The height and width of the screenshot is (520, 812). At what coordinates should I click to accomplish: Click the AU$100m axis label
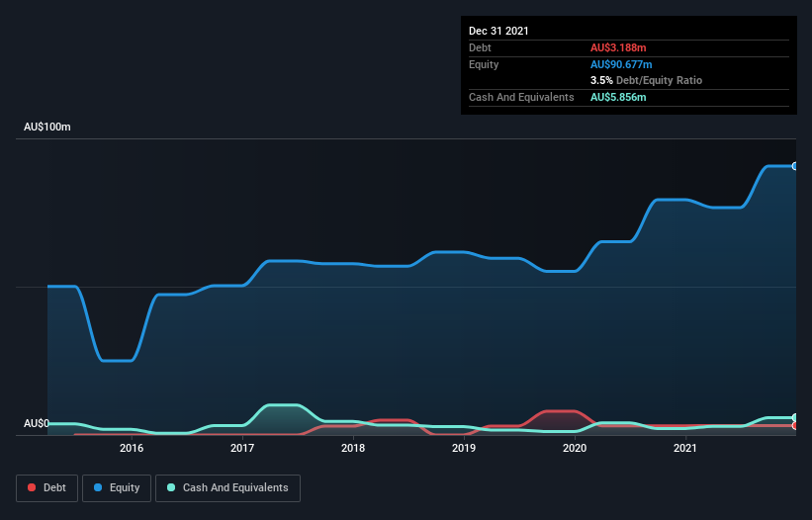47,127
